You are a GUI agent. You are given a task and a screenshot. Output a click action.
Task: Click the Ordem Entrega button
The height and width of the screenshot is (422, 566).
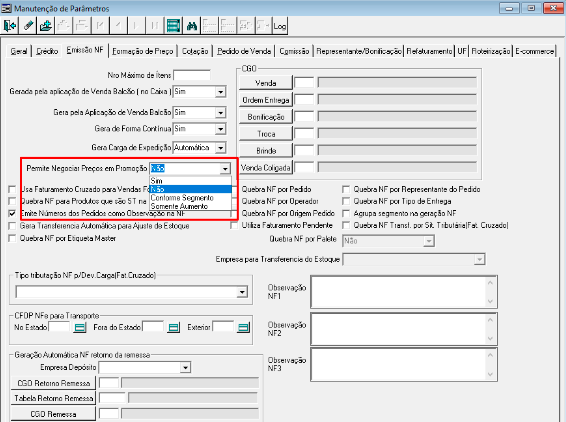[x=266, y=100]
